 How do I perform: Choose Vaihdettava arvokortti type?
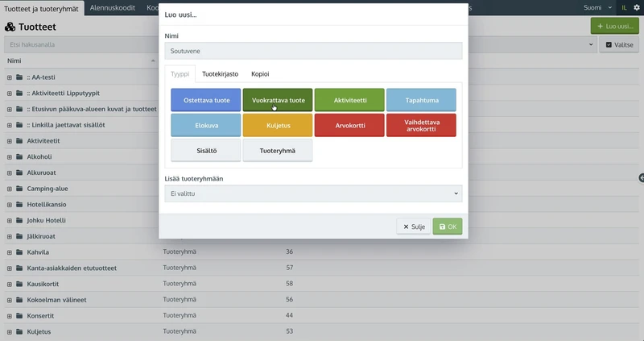[x=421, y=126]
